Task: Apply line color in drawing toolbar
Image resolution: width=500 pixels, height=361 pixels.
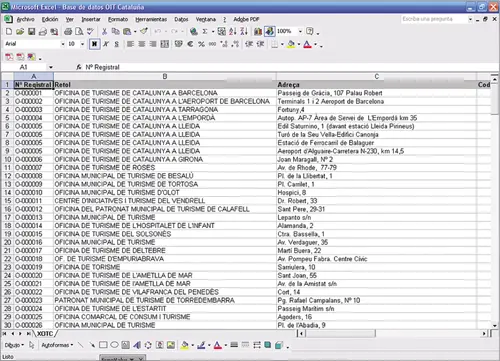Action: 201,345
